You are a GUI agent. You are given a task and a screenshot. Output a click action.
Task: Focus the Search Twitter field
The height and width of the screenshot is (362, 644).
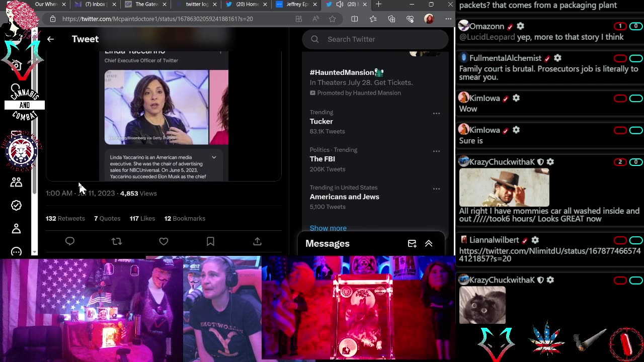pyautogui.click(x=375, y=39)
